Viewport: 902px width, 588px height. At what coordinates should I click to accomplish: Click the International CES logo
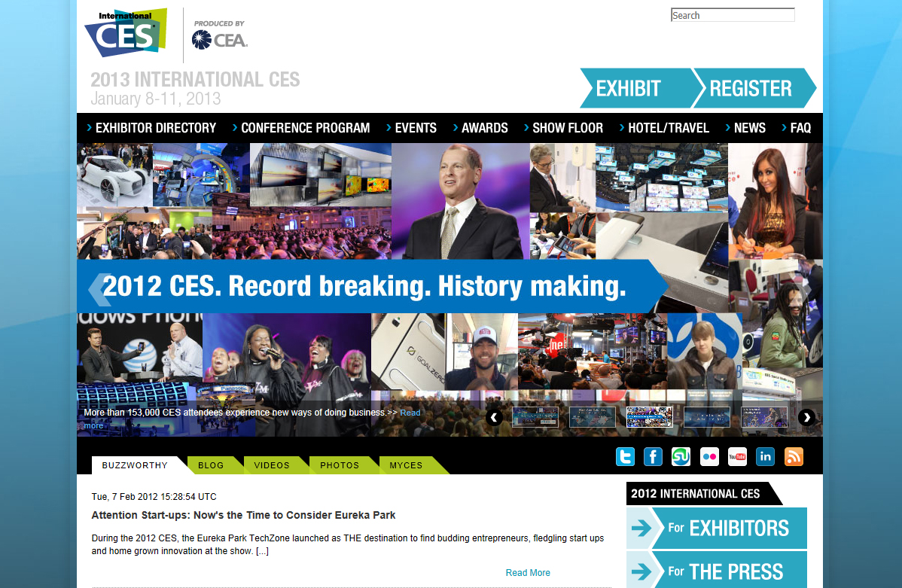coord(126,32)
